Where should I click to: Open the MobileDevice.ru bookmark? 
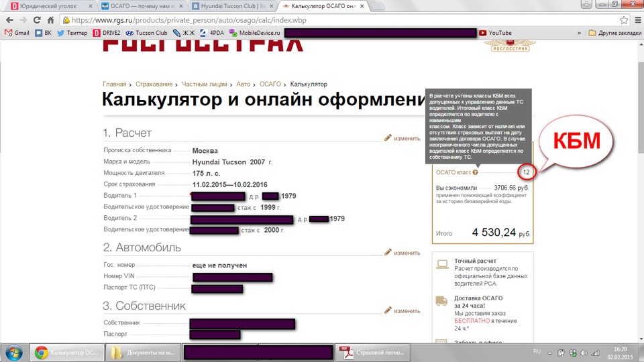[255, 33]
